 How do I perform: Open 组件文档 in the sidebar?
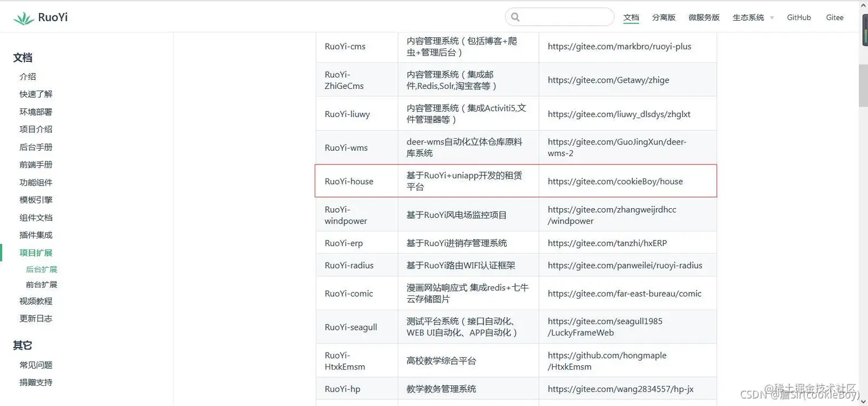36,217
